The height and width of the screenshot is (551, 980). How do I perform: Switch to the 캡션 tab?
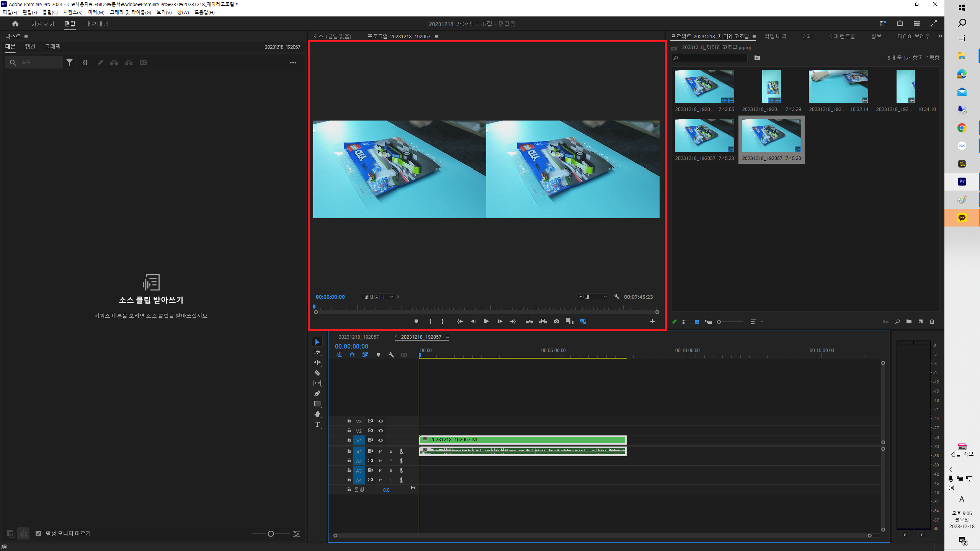click(x=30, y=46)
